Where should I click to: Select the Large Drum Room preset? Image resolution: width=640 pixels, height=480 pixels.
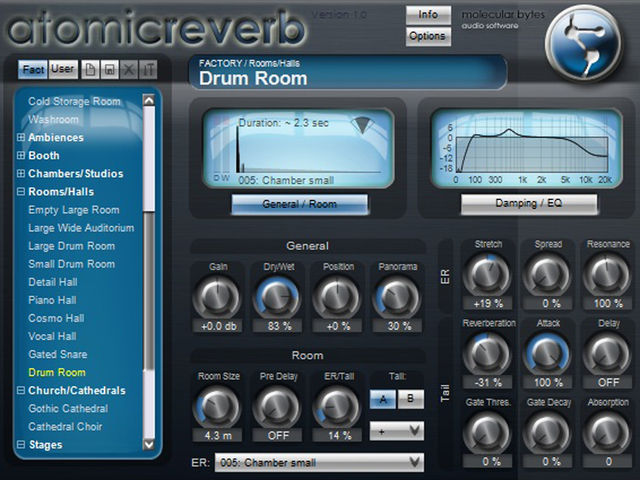pyautogui.click(x=71, y=246)
